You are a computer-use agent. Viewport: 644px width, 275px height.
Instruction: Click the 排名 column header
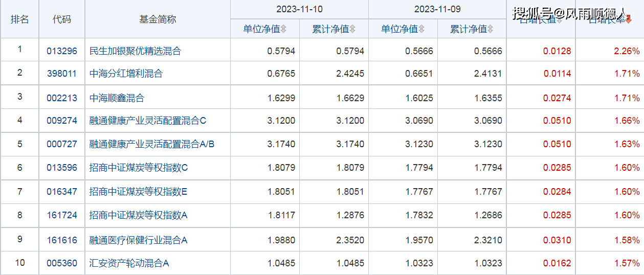pos(19,19)
